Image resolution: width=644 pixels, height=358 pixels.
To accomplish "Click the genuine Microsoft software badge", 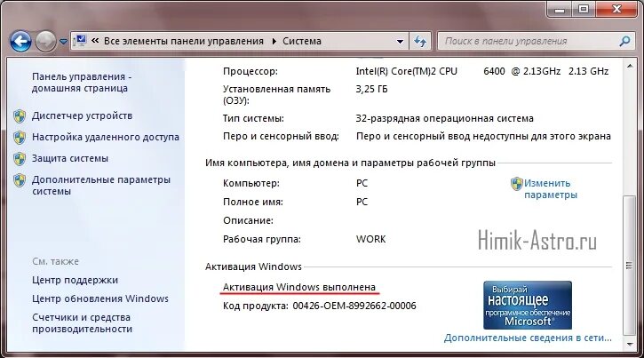I will [x=528, y=305].
